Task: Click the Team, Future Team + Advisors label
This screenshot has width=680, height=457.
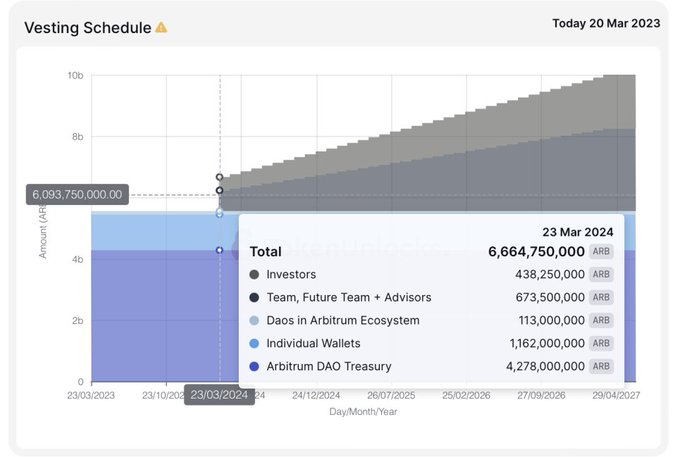Action: (349, 297)
